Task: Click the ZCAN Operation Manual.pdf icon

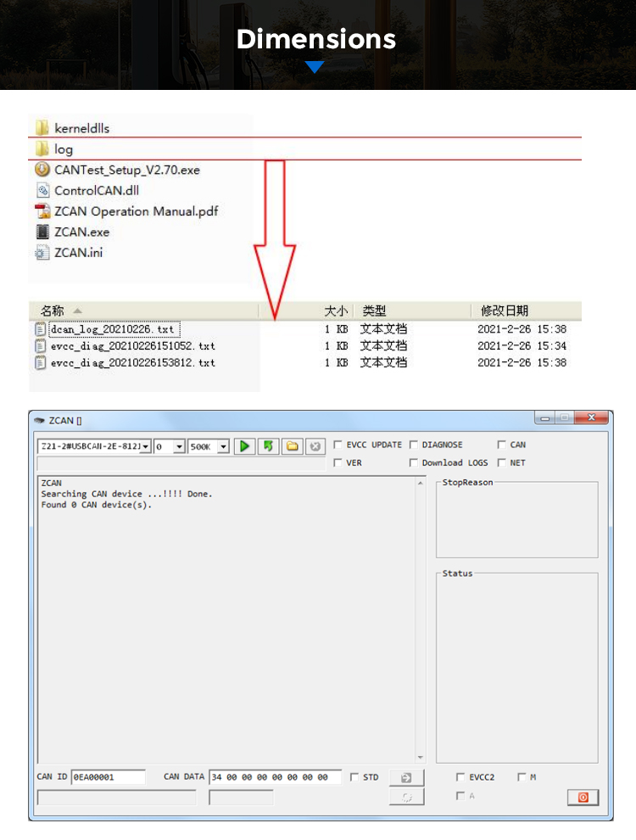Action: 42,211
